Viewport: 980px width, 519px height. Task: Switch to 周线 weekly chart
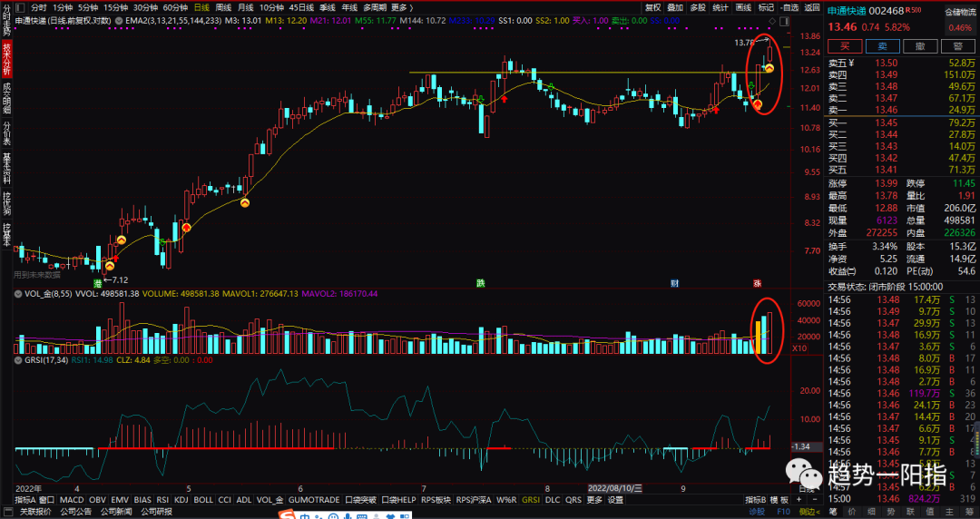[x=224, y=7]
